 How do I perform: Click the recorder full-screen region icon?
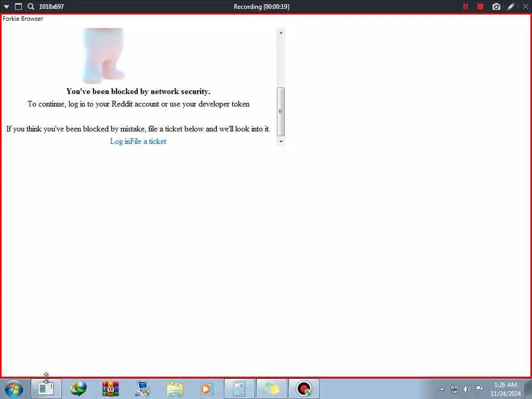point(18,6)
